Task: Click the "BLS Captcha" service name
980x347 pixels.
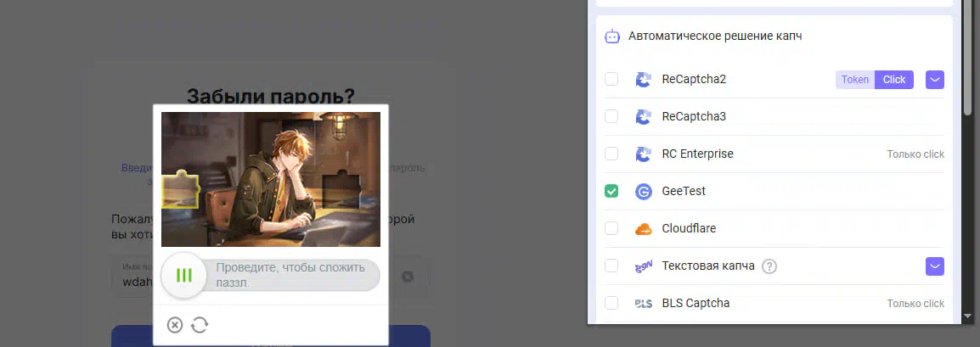Action: pyautogui.click(x=696, y=304)
